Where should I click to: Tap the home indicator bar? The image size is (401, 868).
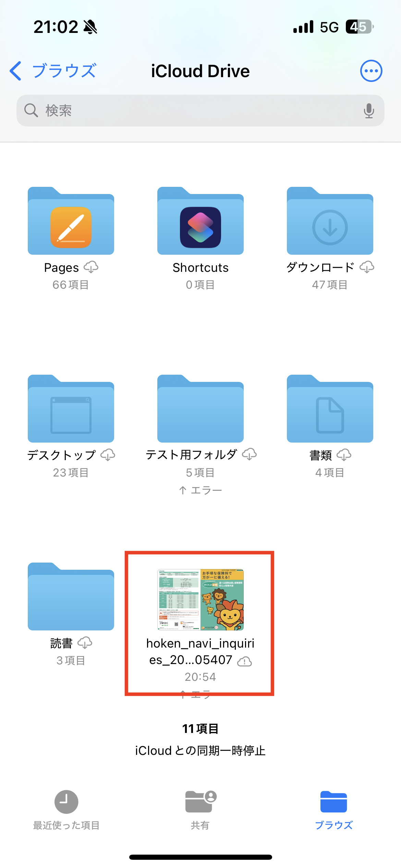pyautogui.click(x=200, y=857)
